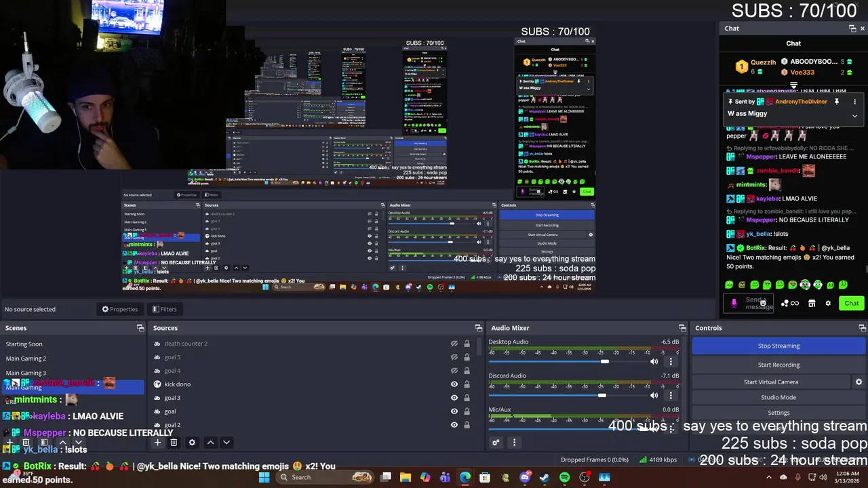Show death counter 2 source
Screen dimensions: 868x488
454,344
